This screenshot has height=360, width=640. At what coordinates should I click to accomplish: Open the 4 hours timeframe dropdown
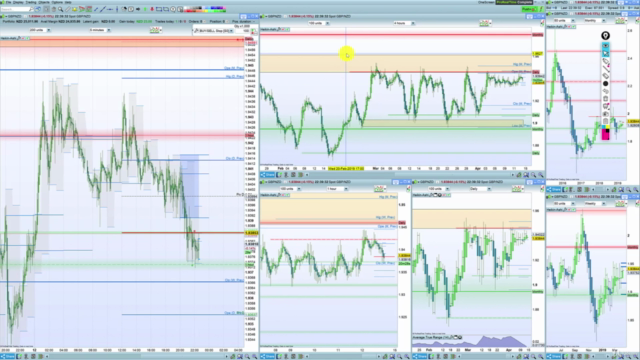pos(404,23)
